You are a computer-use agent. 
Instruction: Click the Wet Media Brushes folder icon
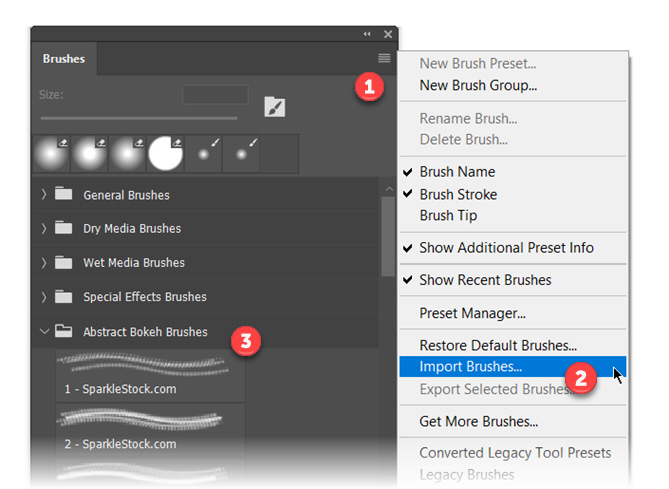(x=65, y=263)
